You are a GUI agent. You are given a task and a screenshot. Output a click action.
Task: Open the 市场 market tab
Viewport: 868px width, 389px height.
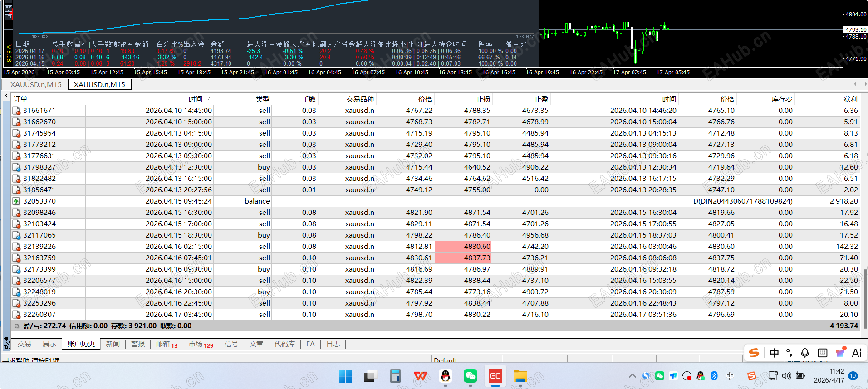click(201, 344)
